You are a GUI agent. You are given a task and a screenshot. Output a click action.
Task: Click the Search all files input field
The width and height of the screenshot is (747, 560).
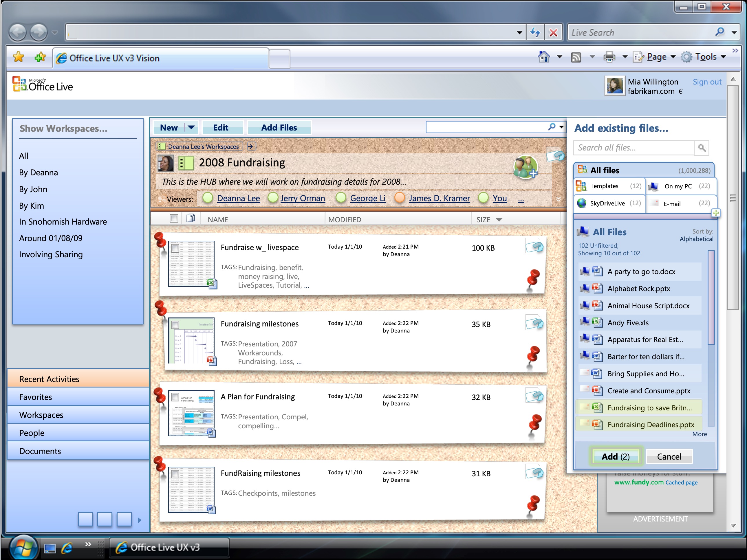coord(634,148)
